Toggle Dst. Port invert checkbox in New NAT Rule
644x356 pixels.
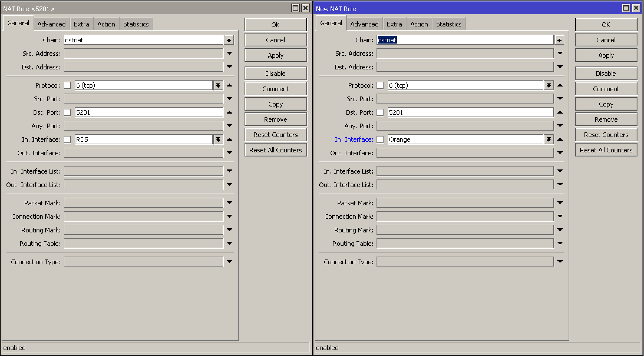click(380, 112)
